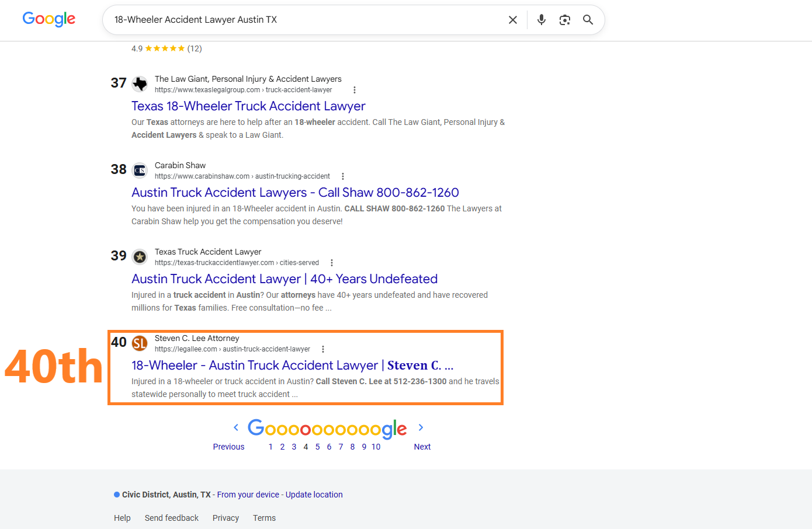Go to results page 5
Viewport: 812px width, 529px height.
coord(317,447)
